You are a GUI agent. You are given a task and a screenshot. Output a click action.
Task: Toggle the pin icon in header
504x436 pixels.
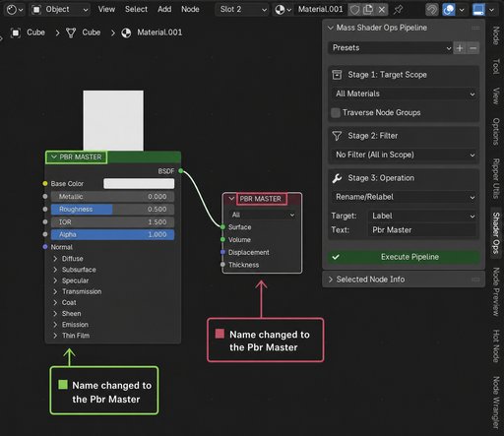pyautogui.click(x=398, y=10)
